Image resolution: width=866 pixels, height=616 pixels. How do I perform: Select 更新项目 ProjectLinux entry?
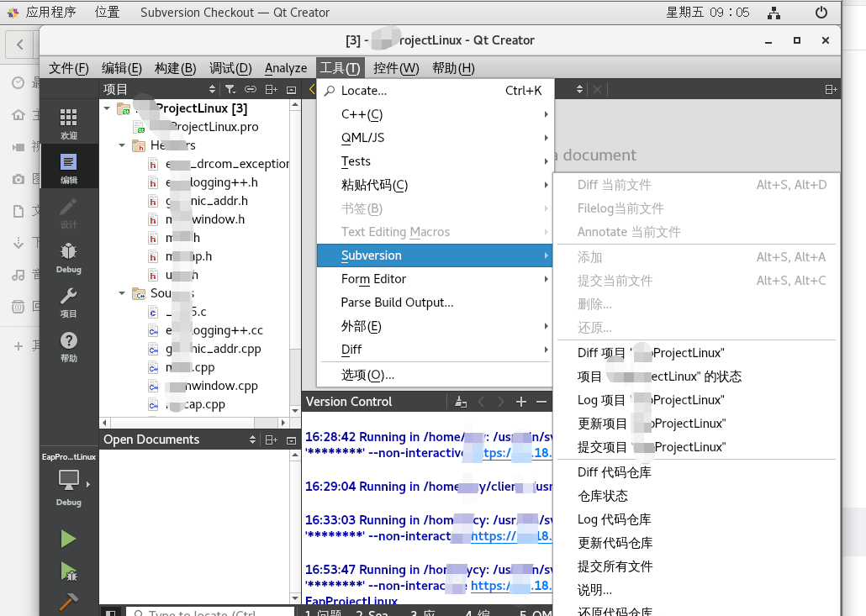coord(697,424)
